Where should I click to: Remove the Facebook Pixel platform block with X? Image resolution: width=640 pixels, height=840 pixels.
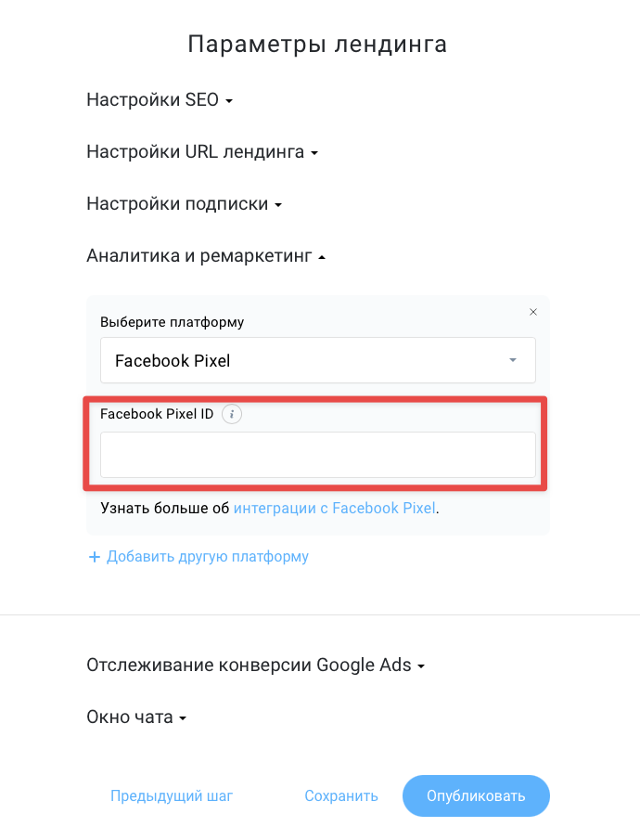coord(533,312)
